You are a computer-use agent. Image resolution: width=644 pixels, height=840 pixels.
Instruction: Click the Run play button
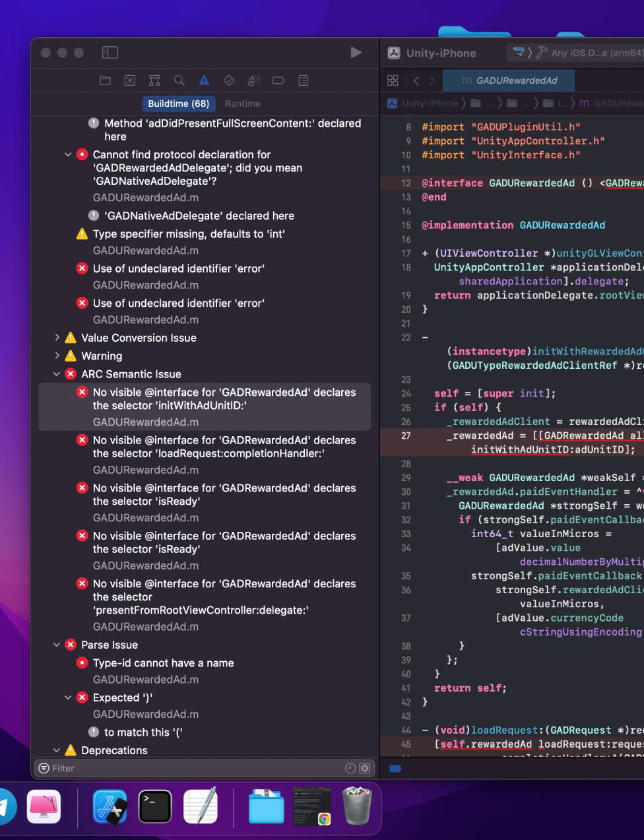coord(356,53)
